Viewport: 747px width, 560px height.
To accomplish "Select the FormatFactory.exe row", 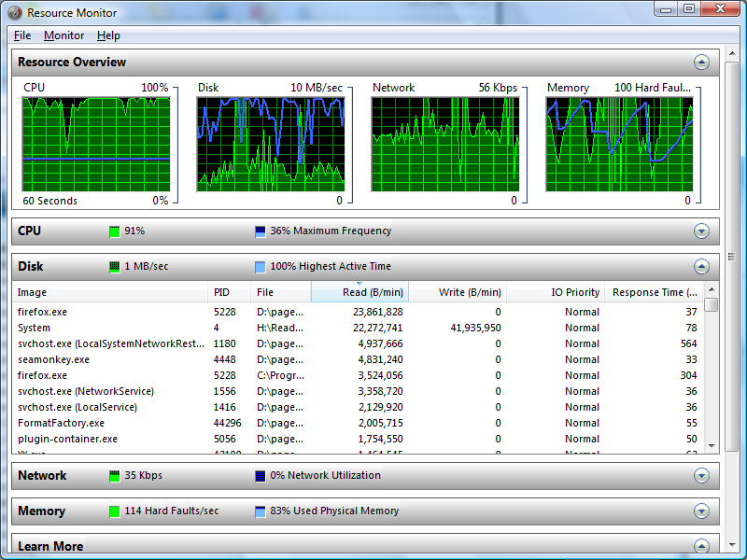I will (358, 423).
